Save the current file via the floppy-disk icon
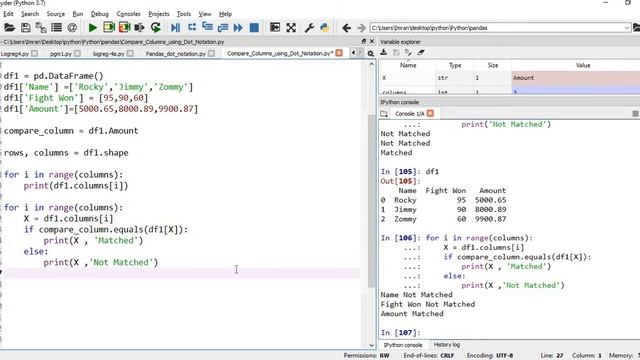 coord(26,28)
